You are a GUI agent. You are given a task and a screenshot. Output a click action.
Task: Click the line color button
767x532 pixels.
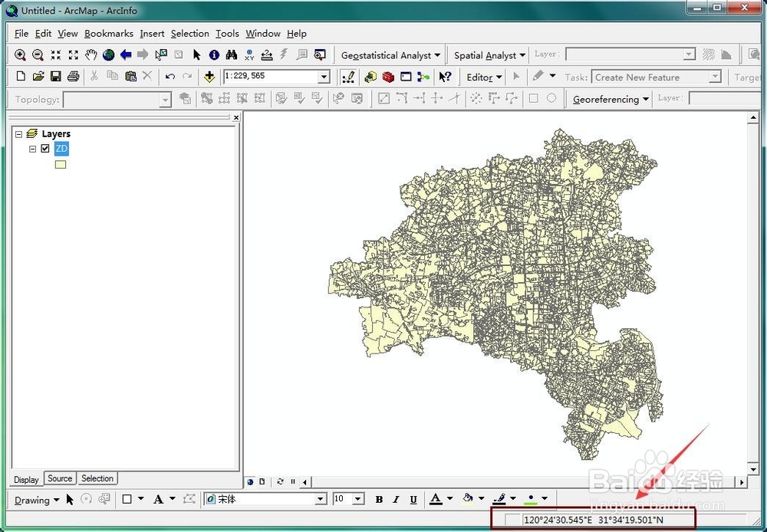499,499
